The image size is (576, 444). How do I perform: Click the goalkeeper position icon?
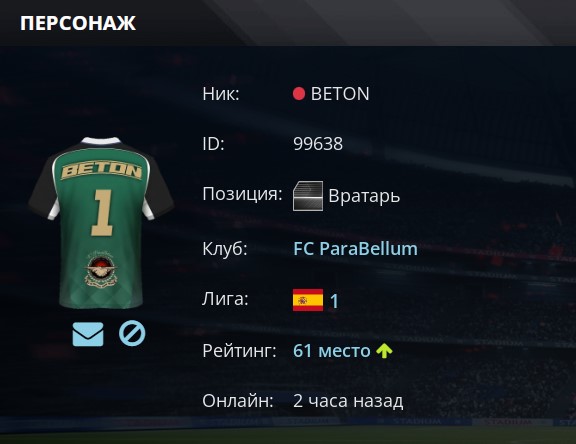pyautogui.click(x=308, y=196)
